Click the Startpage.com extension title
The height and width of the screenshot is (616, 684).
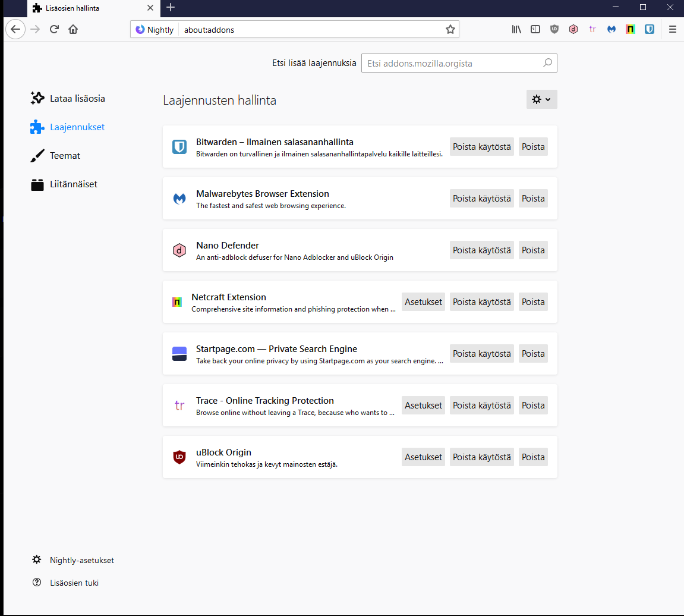coord(276,349)
